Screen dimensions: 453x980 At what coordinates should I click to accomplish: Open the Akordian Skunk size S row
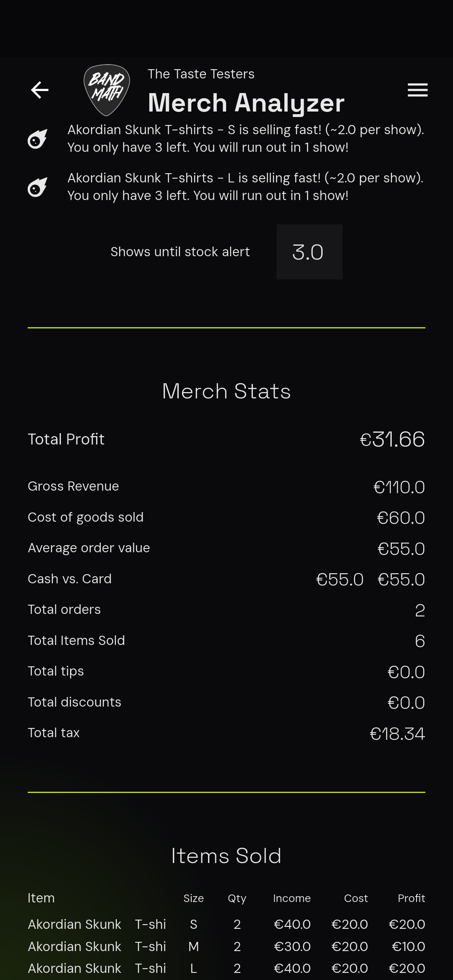(226, 924)
